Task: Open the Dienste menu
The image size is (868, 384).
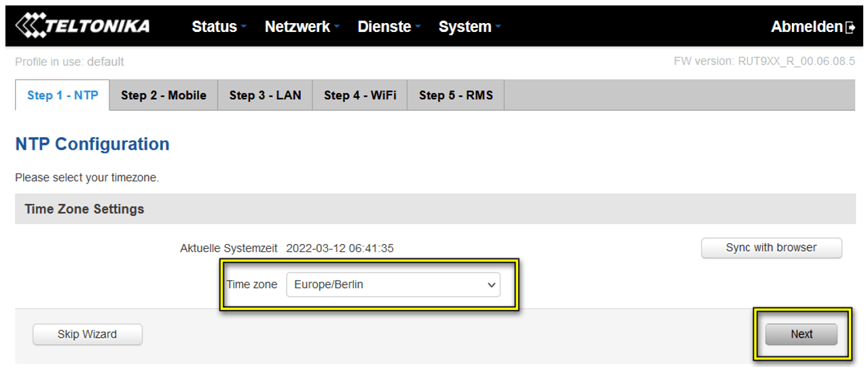Action: pyautogui.click(x=388, y=27)
